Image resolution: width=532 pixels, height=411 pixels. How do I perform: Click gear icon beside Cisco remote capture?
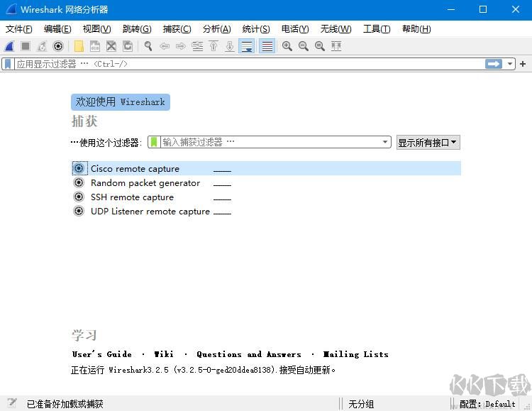(x=79, y=168)
